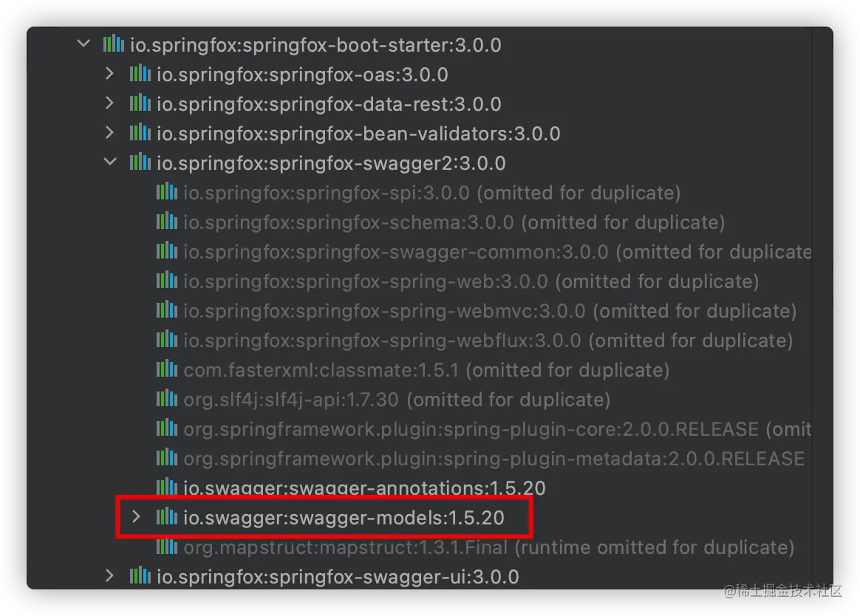Click library icon for slf4j-api:1.7.30
860x616 pixels.
click(x=167, y=399)
